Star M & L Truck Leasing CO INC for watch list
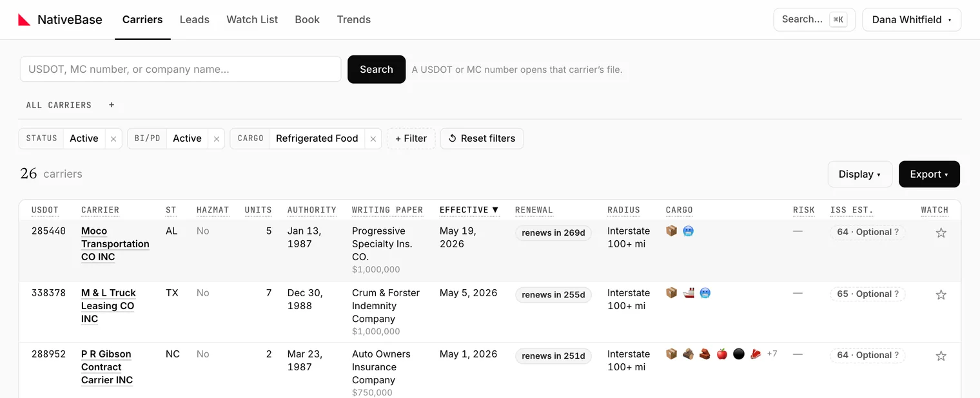The width and height of the screenshot is (980, 398). pyautogui.click(x=941, y=295)
